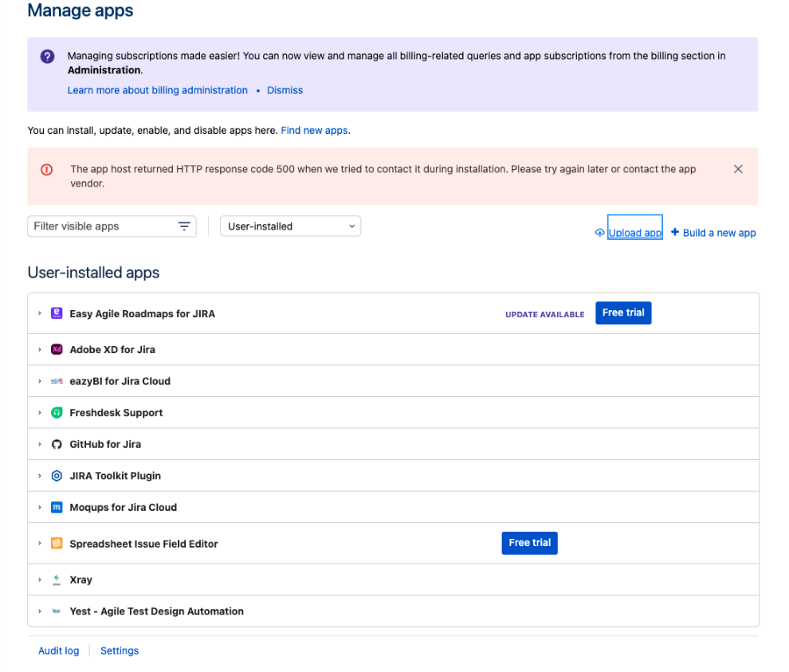Click the eazyBI for Jira Cloud icon
This screenshot has height=672, width=789.
(x=57, y=381)
